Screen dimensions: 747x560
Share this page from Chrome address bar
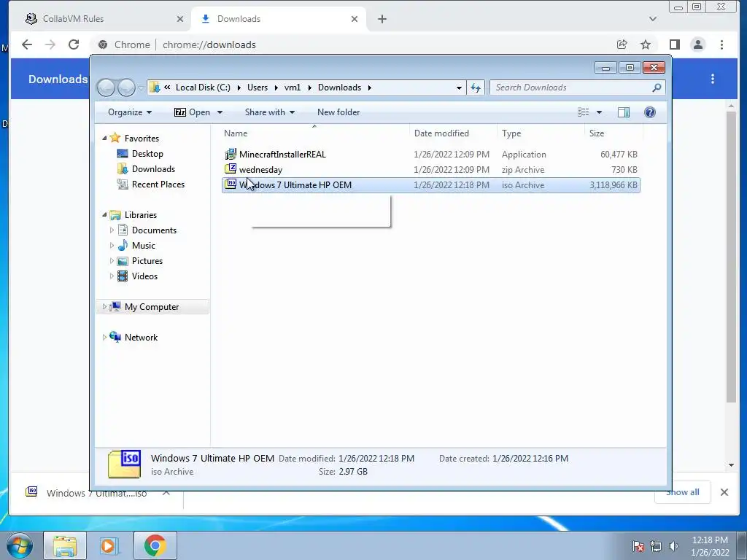(622, 44)
